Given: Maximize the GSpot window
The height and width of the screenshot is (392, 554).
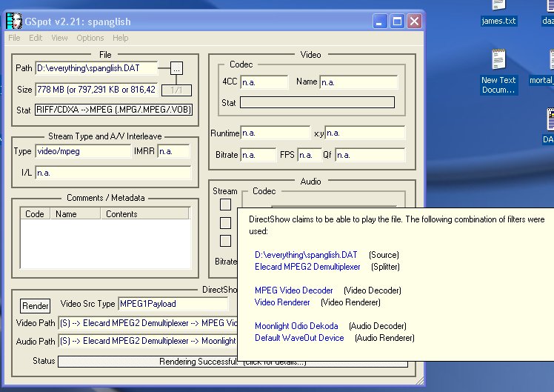Looking at the screenshot, I should 397,21.
